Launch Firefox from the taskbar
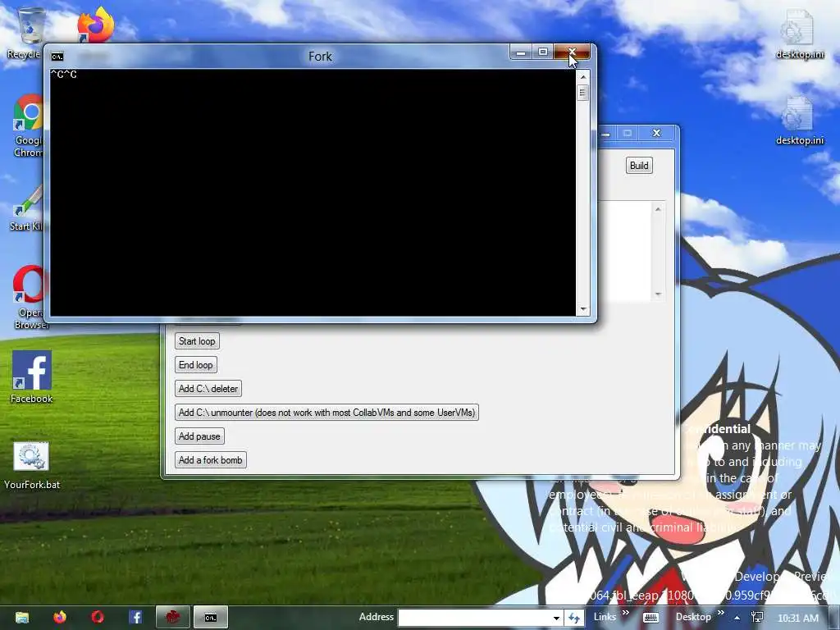The height and width of the screenshot is (630, 840). tap(60, 617)
